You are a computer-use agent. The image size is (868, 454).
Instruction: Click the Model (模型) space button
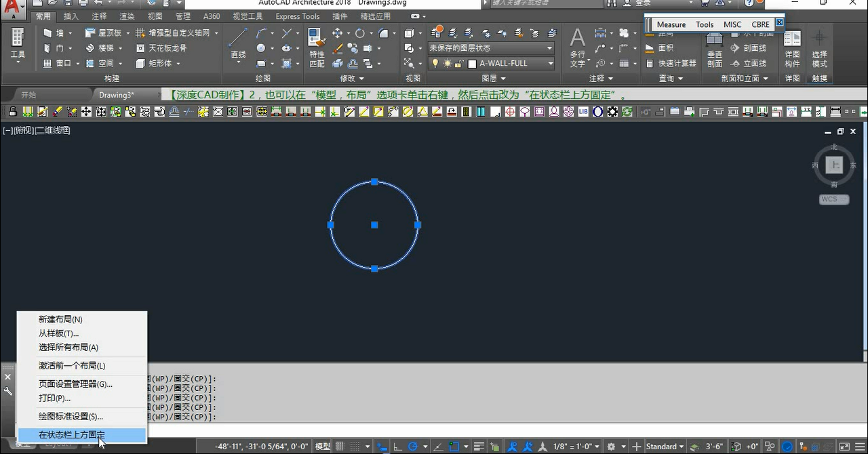pyautogui.click(x=323, y=447)
